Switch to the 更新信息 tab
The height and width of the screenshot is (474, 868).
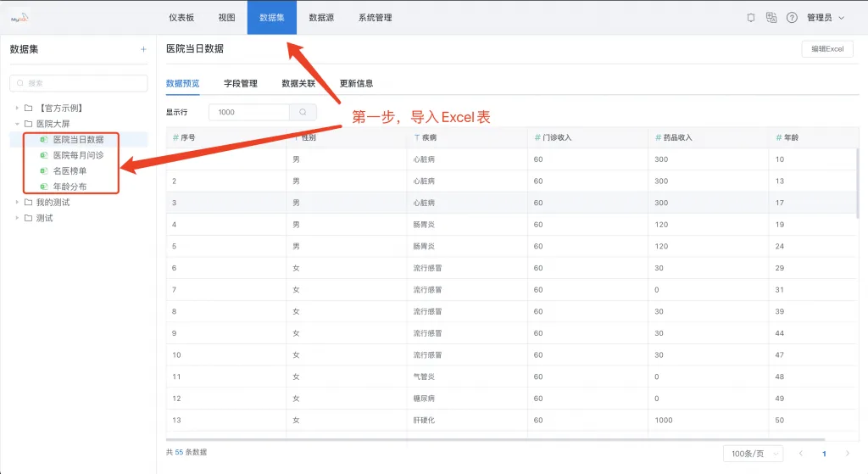(x=356, y=84)
